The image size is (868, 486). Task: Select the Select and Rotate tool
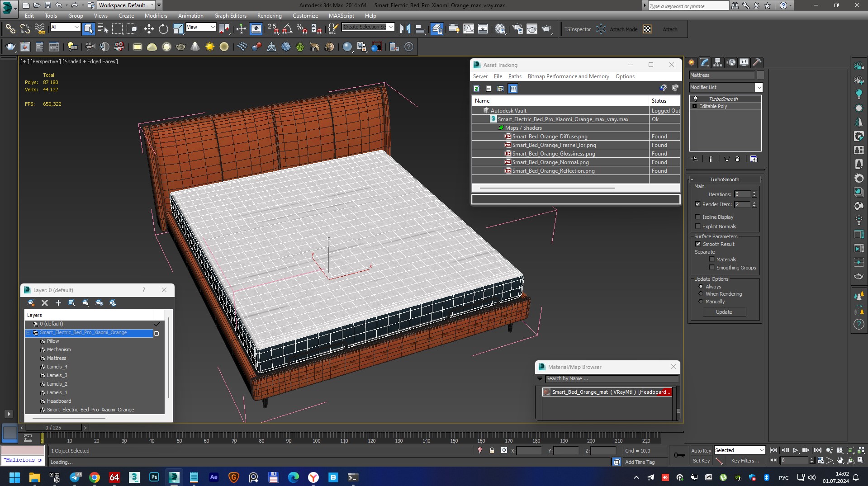click(163, 29)
